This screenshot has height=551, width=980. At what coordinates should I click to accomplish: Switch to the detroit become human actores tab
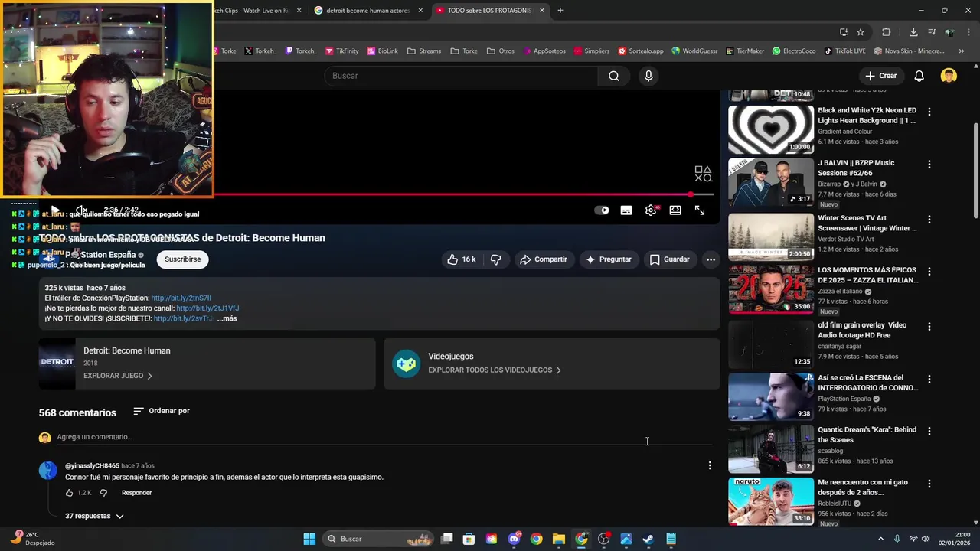[368, 11]
